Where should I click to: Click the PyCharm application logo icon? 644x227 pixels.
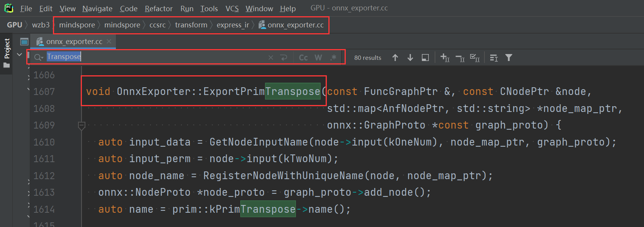(x=8, y=8)
